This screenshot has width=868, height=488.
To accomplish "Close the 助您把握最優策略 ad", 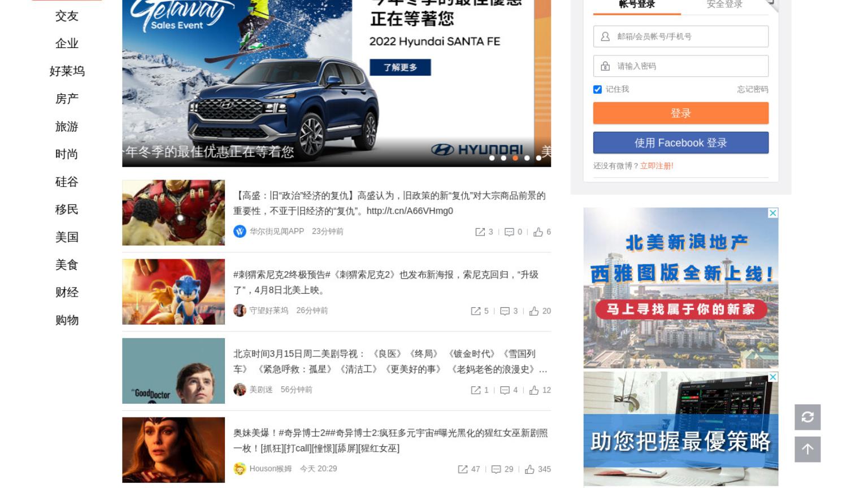I will (x=773, y=376).
